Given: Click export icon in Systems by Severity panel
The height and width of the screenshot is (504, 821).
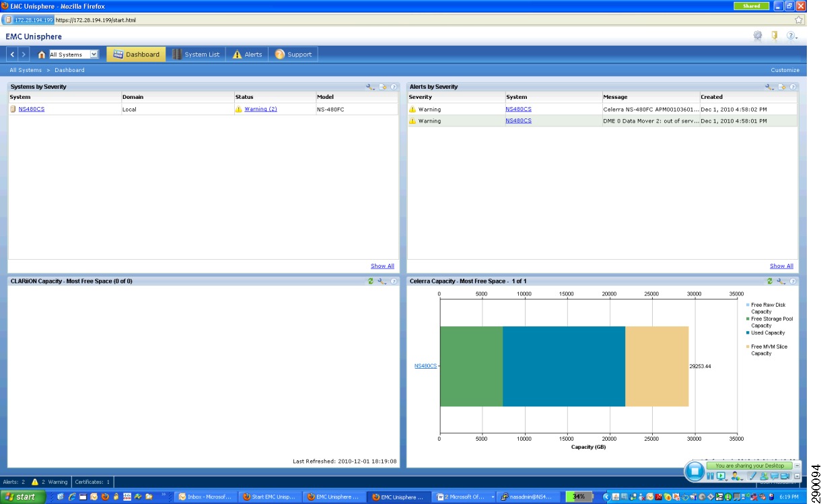Looking at the screenshot, I should (x=383, y=87).
